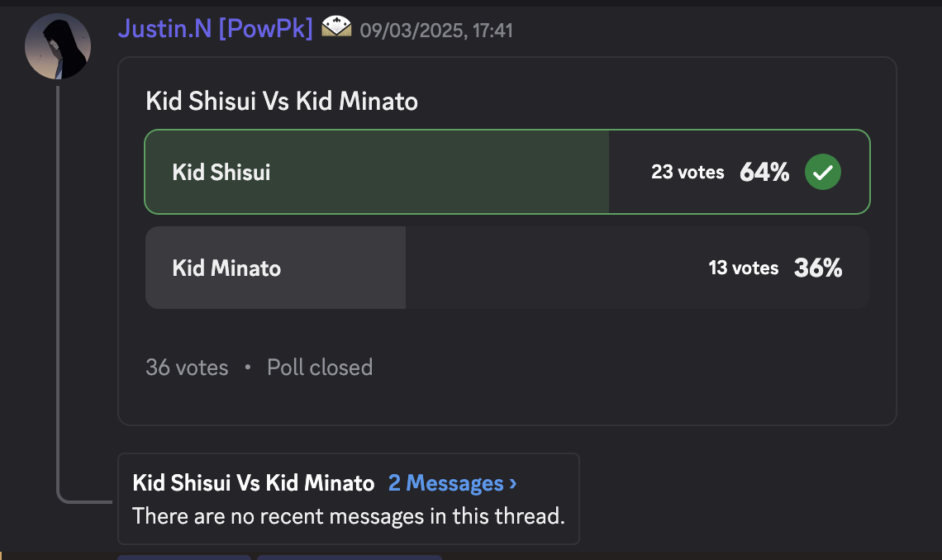Click the Kid Minato grey progress bar

point(276,268)
